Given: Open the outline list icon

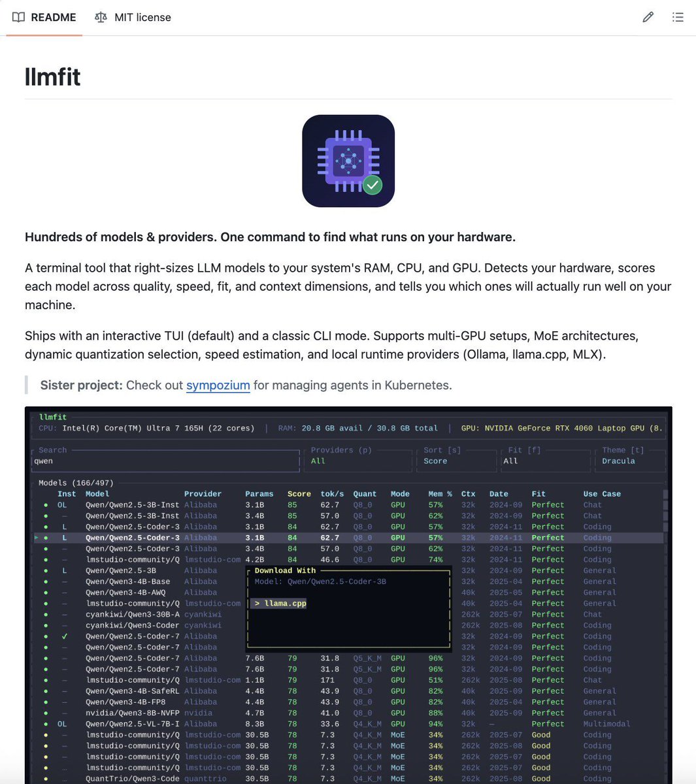Looking at the screenshot, I should coord(678,17).
